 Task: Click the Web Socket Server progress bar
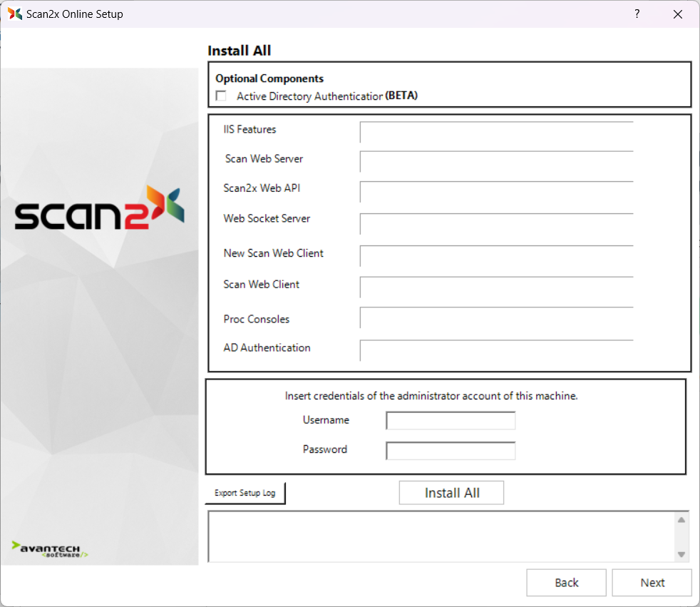tap(496, 224)
